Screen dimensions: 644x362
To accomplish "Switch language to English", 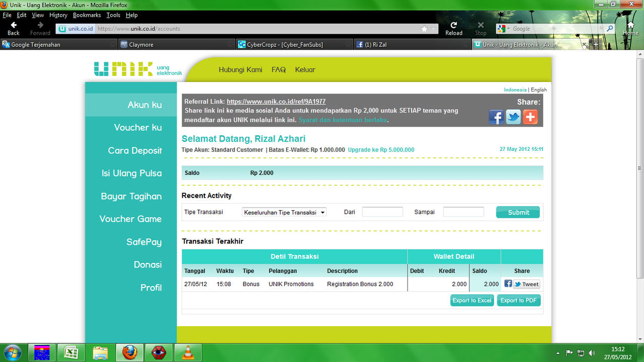I will pyautogui.click(x=539, y=89).
